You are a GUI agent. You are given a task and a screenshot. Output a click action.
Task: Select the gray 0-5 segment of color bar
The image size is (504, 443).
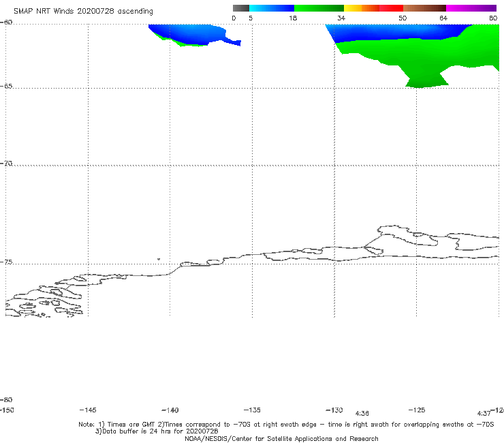(240, 8)
